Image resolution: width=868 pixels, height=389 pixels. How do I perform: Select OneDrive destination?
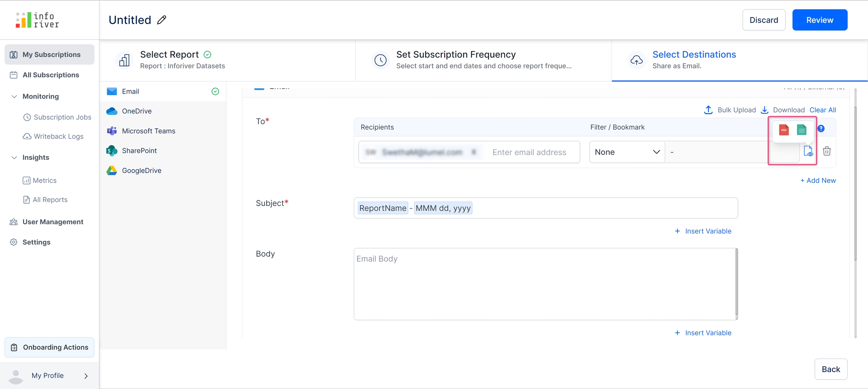point(136,111)
